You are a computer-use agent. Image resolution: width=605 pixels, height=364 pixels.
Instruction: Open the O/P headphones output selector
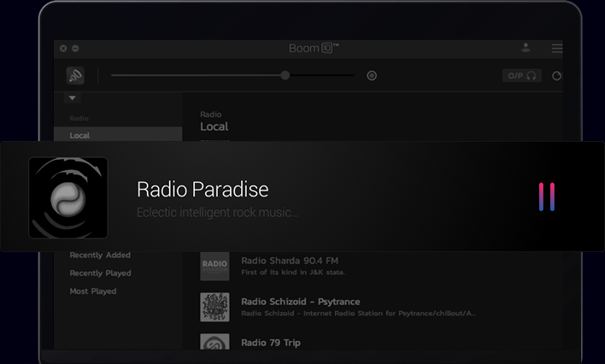521,76
